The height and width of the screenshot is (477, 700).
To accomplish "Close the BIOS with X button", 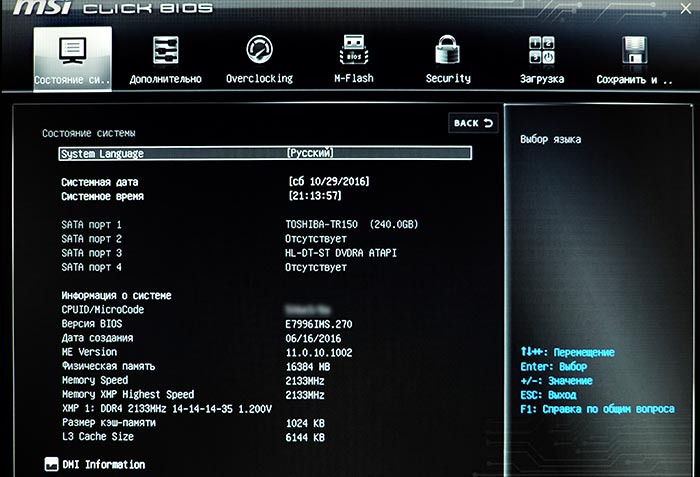I will click(x=686, y=8).
